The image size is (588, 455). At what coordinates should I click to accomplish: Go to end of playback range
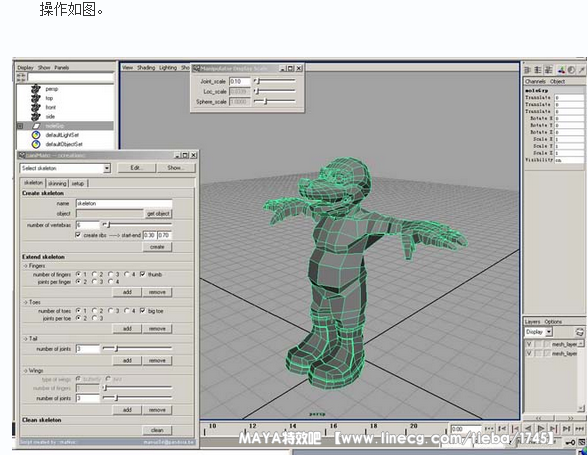pyautogui.click(x=579, y=428)
